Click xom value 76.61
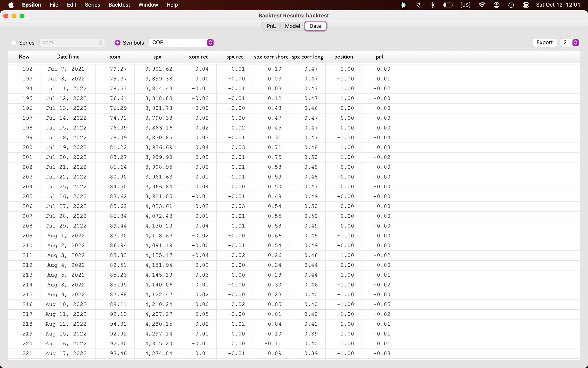This screenshot has height=368, width=588. pos(118,98)
